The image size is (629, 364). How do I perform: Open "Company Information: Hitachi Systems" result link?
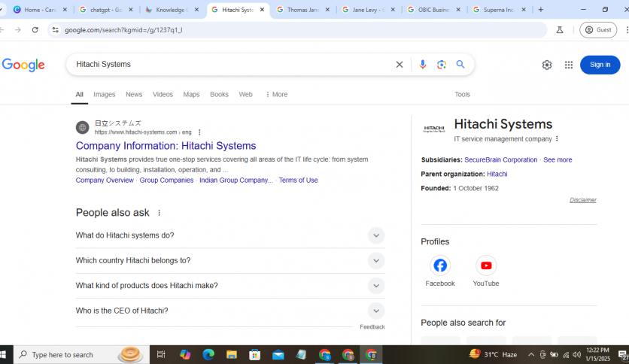(166, 145)
